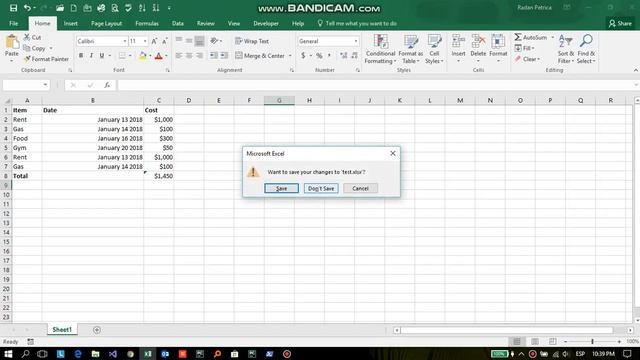
Task: Open Find & Select magnifier tool
Action: (587, 49)
